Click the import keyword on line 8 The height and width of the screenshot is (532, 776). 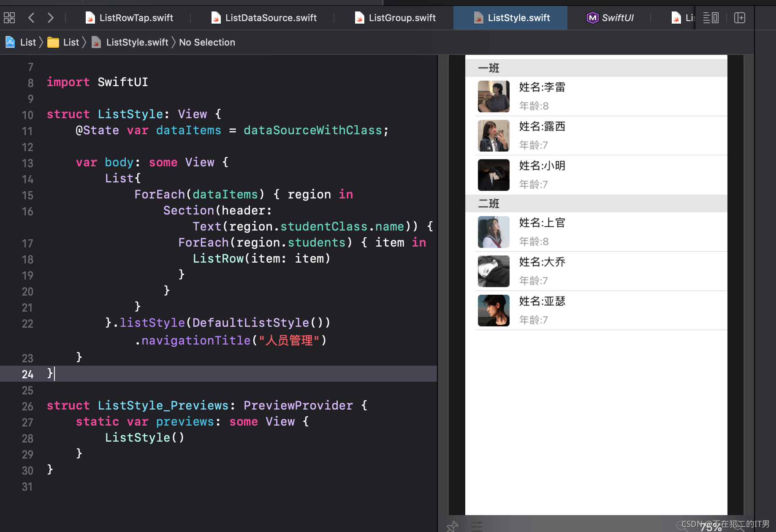(x=68, y=82)
